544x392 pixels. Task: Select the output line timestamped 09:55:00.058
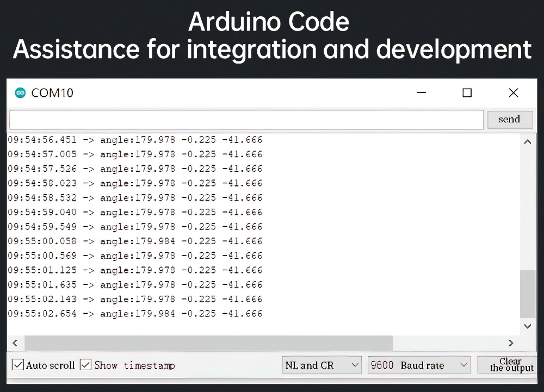(135, 241)
